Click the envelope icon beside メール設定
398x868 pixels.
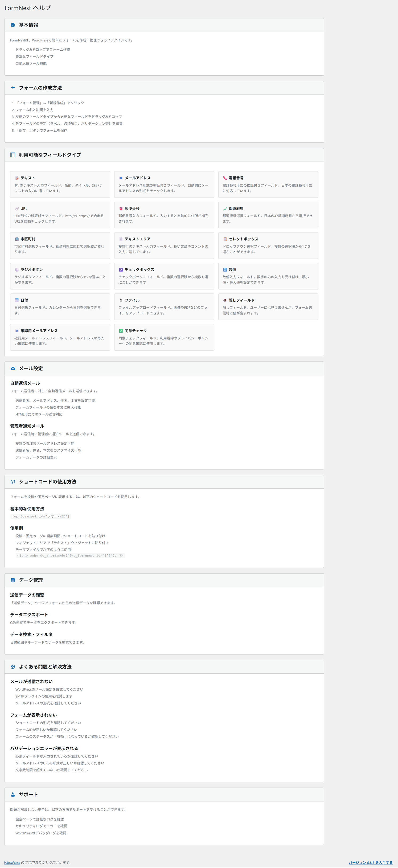[x=13, y=368]
